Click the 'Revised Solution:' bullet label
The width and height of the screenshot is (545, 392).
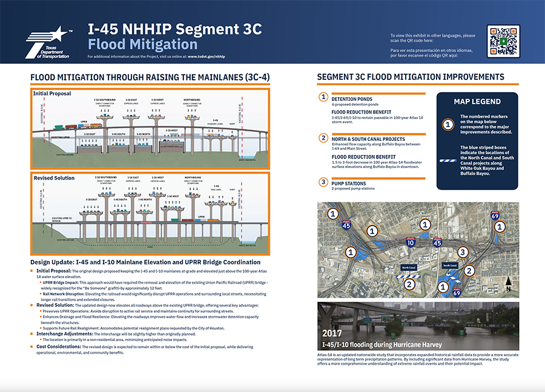55,305
